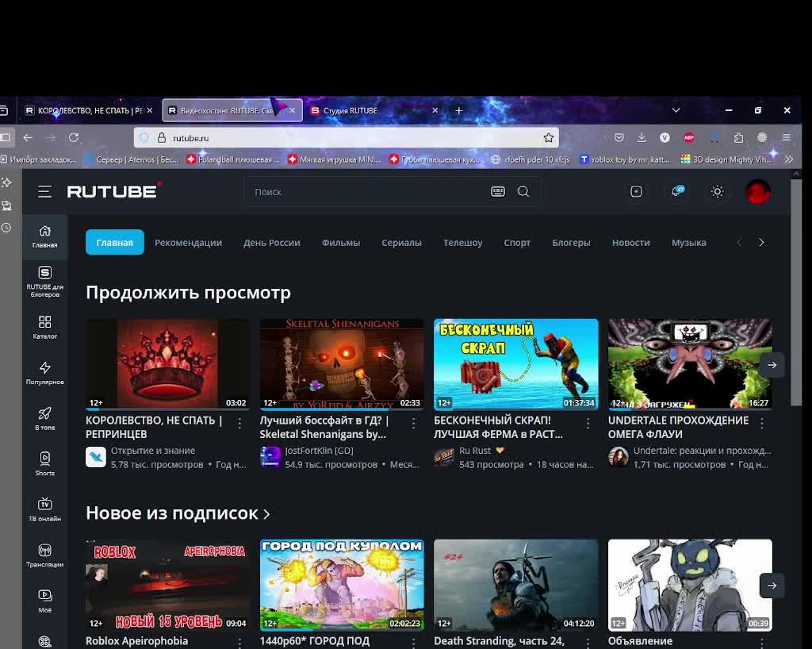Open options for Skeletal Shenanigans video
Viewport: 812px width, 649px height.
[x=413, y=423]
